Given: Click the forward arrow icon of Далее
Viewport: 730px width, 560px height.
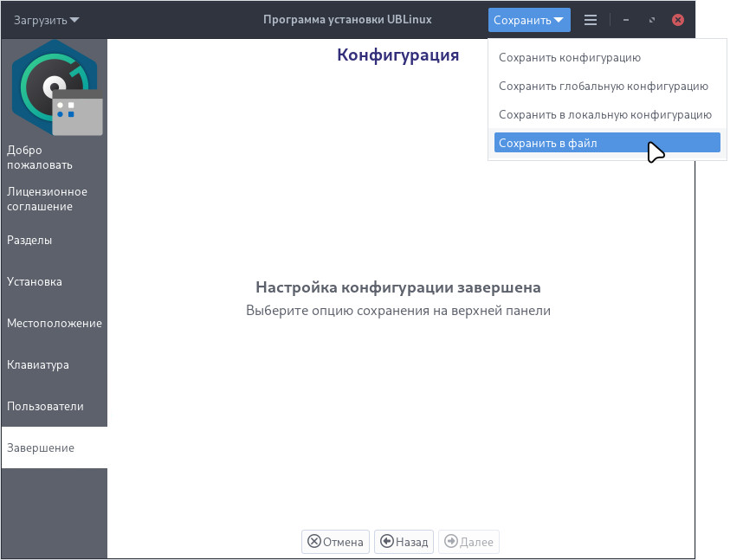Looking at the screenshot, I should [450, 541].
